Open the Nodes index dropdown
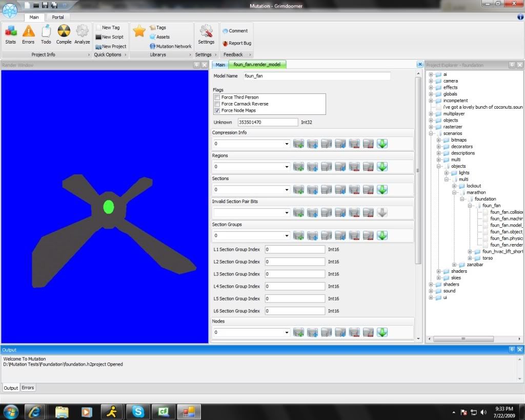The image size is (525, 420). point(287,332)
